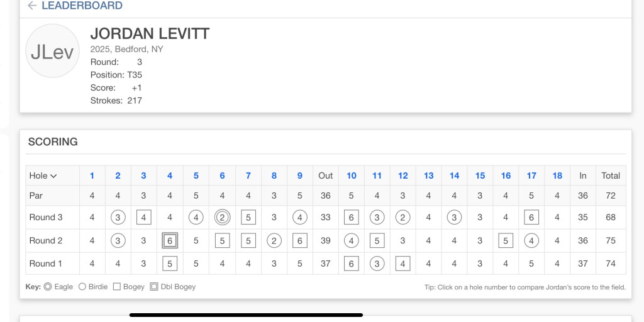Image resolution: width=644 pixels, height=322 pixels.
Task: Click the Birdie circle in the key
Action: (82, 287)
